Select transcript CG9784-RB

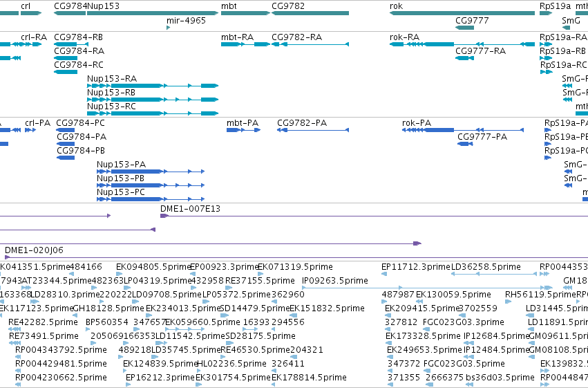tap(71, 44)
